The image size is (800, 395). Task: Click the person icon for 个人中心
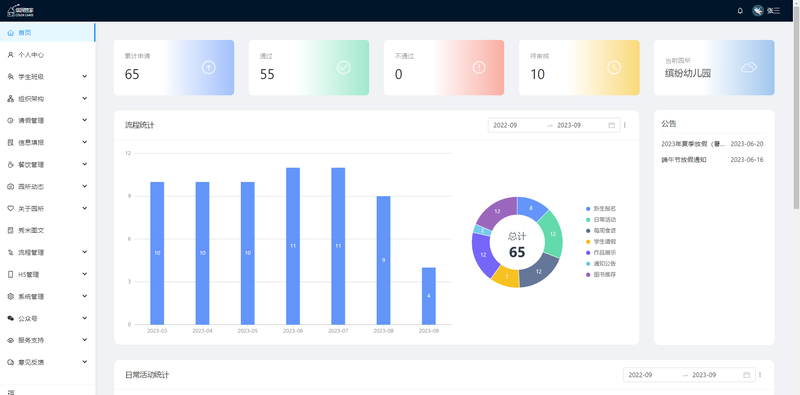pos(11,55)
